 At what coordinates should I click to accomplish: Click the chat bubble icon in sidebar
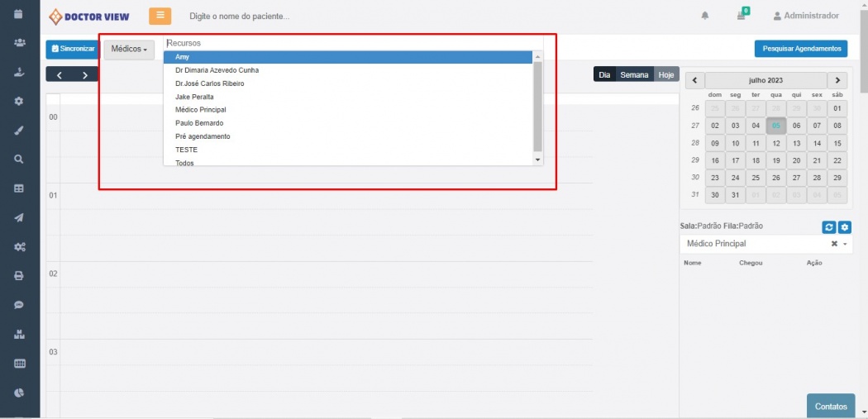click(x=19, y=305)
